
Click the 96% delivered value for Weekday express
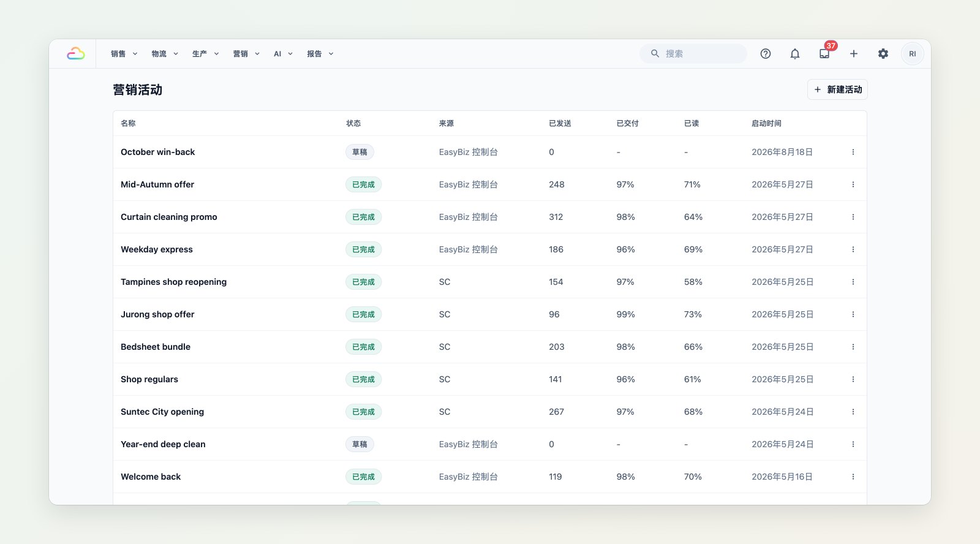[625, 249]
